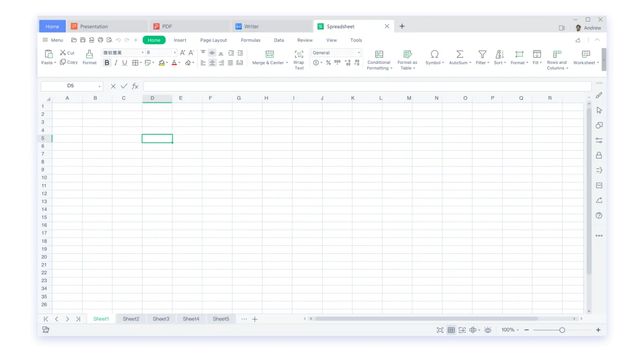Open the font name dropdown

(x=142, y=53)
